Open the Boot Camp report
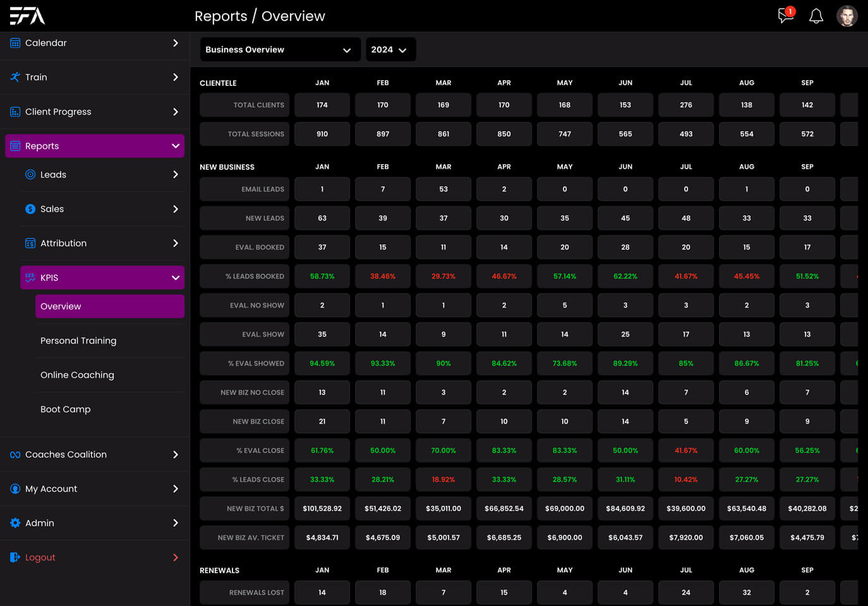Viewport: 868px width, 606px height. pyautogui.click(x=66, y=409)
